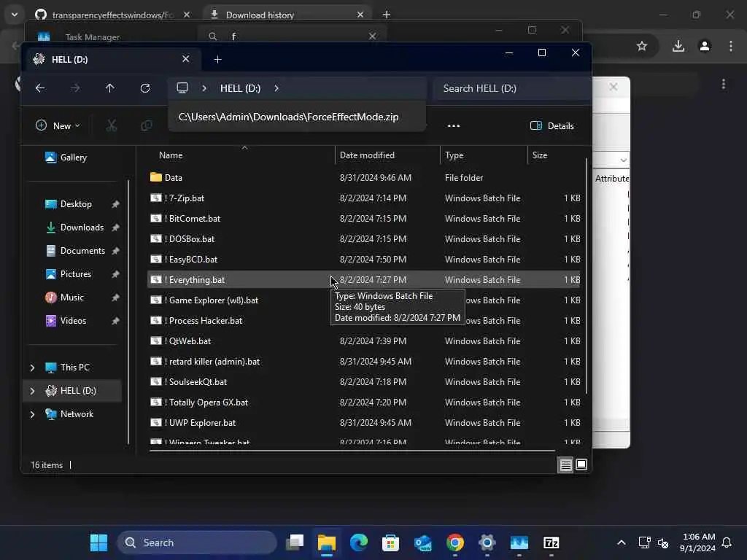Close the HELL (D:) tab
747x560 pixels.
tap(186, 59)
